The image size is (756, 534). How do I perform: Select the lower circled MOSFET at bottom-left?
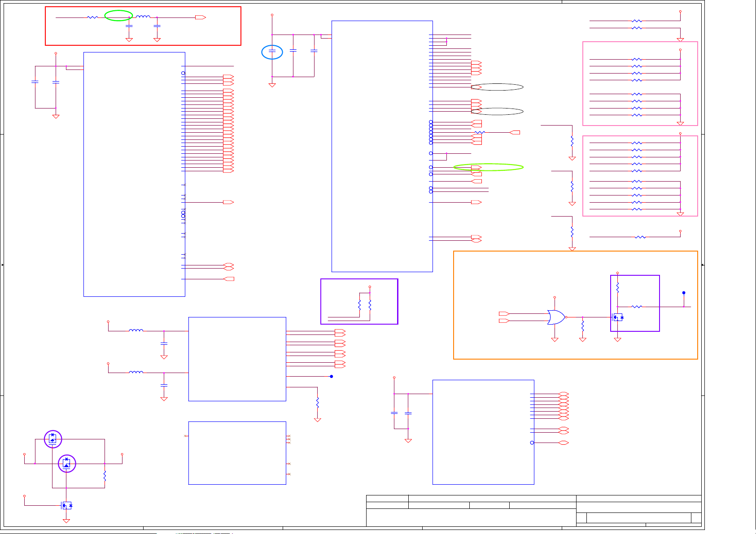point(66,464)
